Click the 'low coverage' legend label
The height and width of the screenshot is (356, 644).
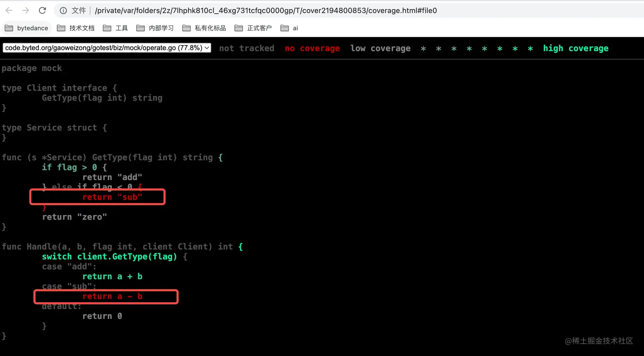(380, 48)
